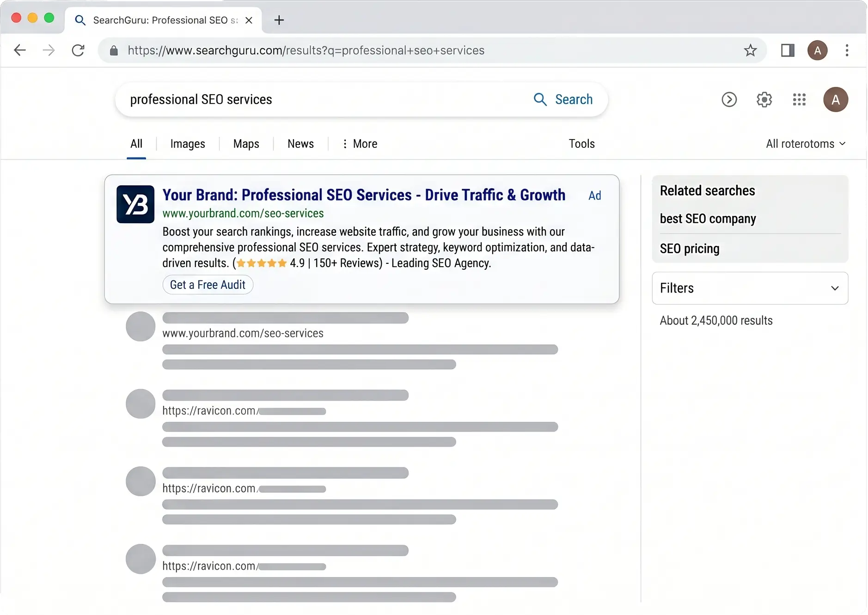Click the related search best SEO company
The image size is (868, 615).
click(708, 219)
